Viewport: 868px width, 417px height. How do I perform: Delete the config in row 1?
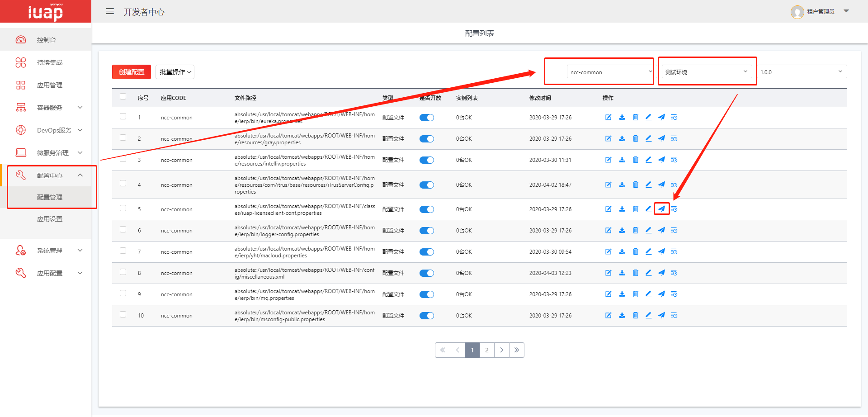635,117
